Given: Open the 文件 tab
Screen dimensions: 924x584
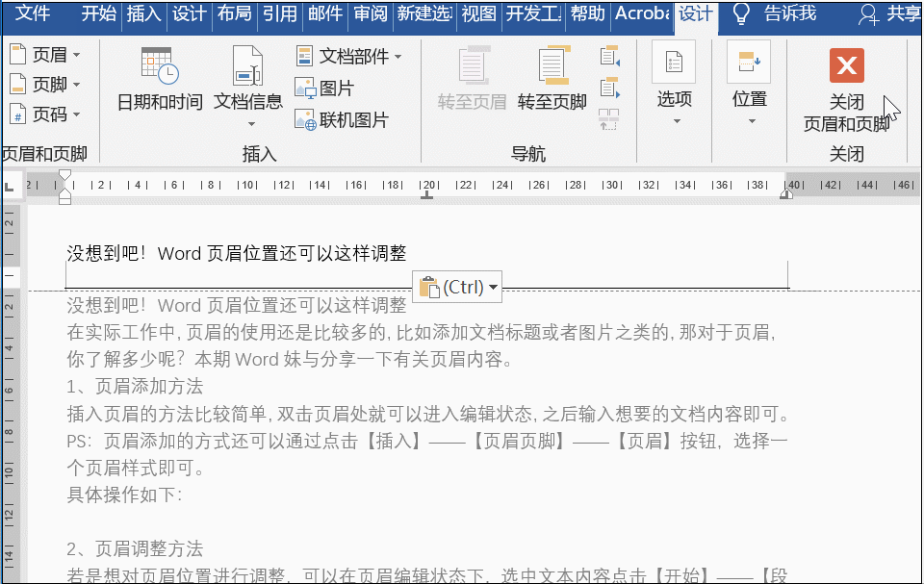Looking at the screenshot, I should 32,13.
